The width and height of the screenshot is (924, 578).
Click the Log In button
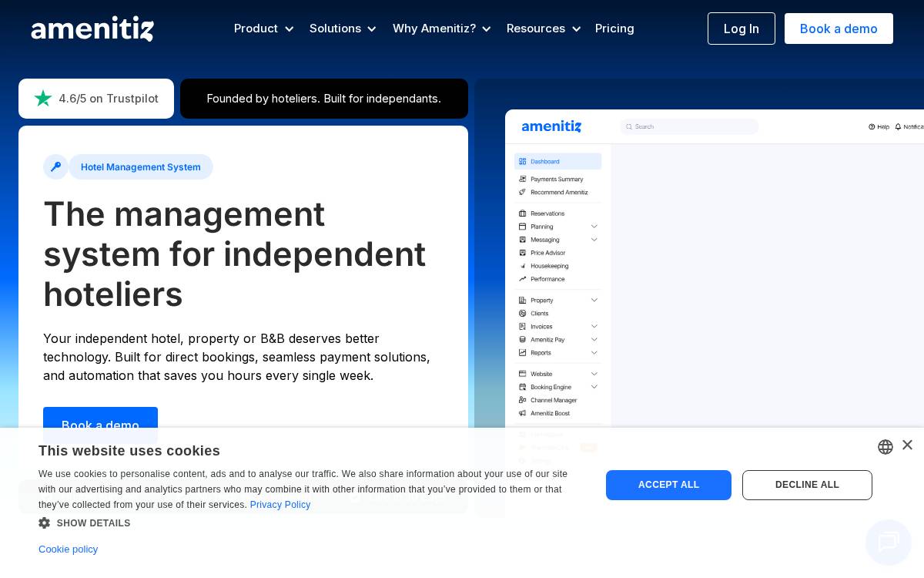coord(742,29)
